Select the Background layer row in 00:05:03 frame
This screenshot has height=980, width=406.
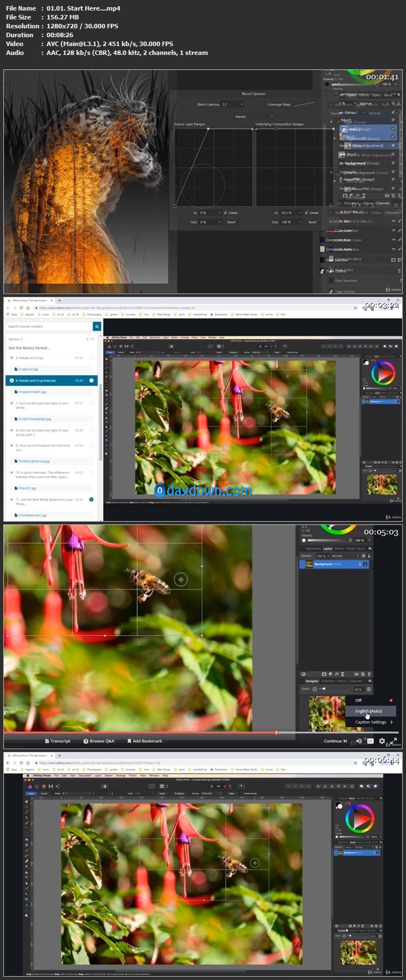click(x=334, y=564)
